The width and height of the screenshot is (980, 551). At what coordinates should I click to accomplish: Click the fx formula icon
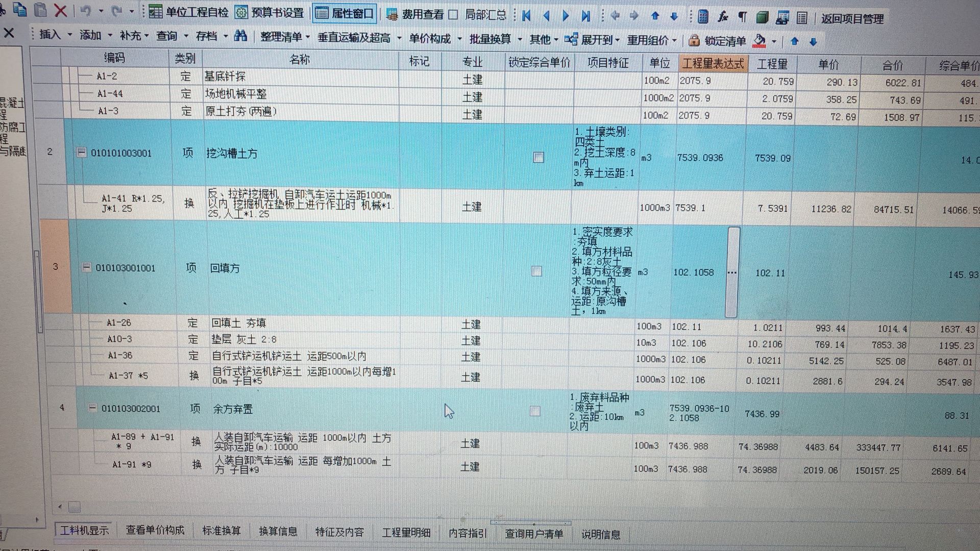(x=723, y=17)
